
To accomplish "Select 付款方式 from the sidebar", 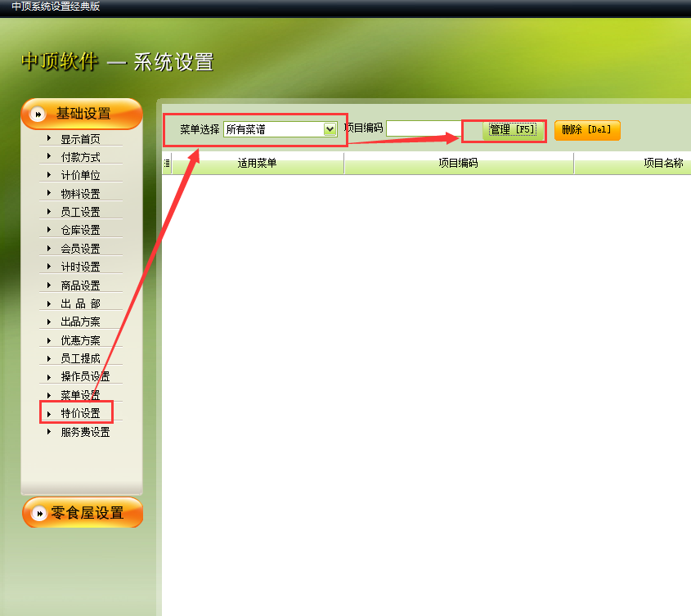I will 80,157.
